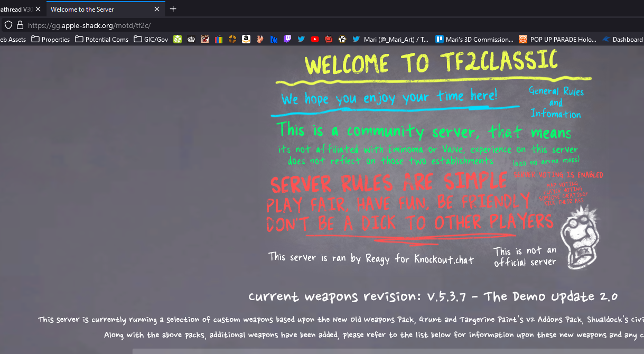Click 'This server is ran by Reagy' text
The width and height of the screenshot is (644, 354).
coord(371,258)
